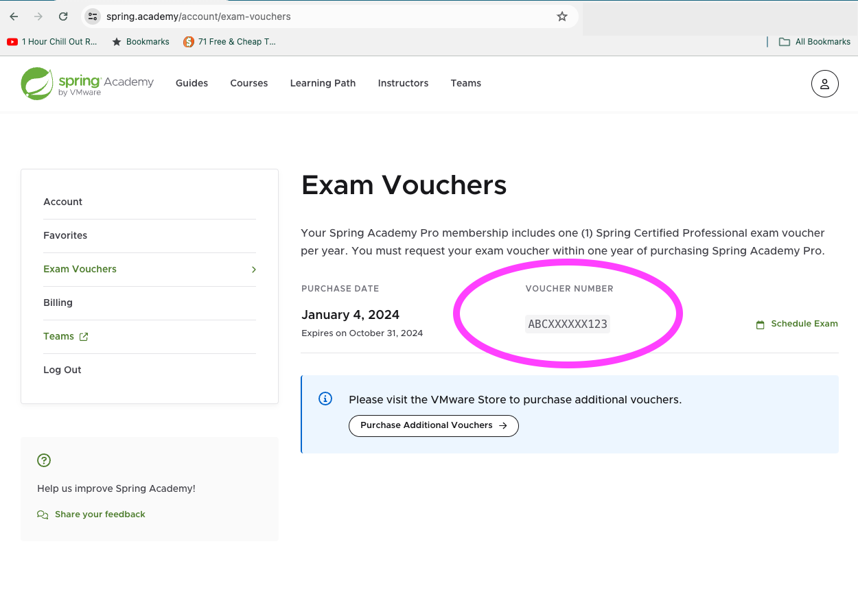Click voucher number ABCXXXXXX123
This screenshot has height=616, width=858.
tap(568, 324)
